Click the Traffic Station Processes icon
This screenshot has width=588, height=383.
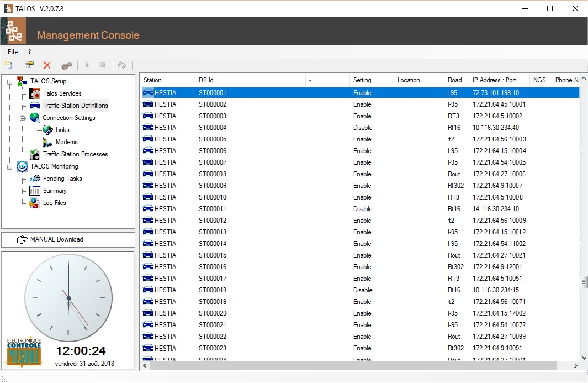point(35,154)
